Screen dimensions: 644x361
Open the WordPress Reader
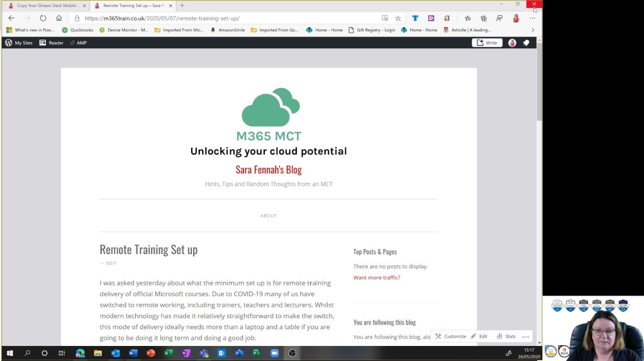(x=52, y=43)
